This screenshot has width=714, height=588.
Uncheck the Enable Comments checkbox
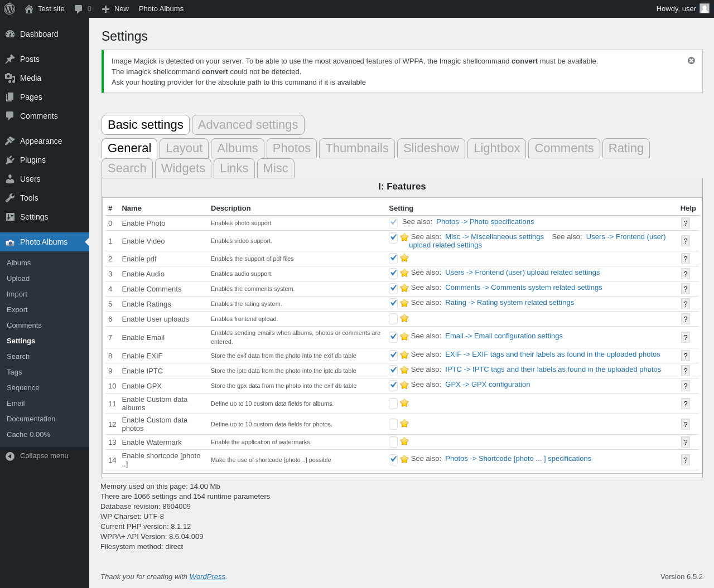tap(393, 288)
